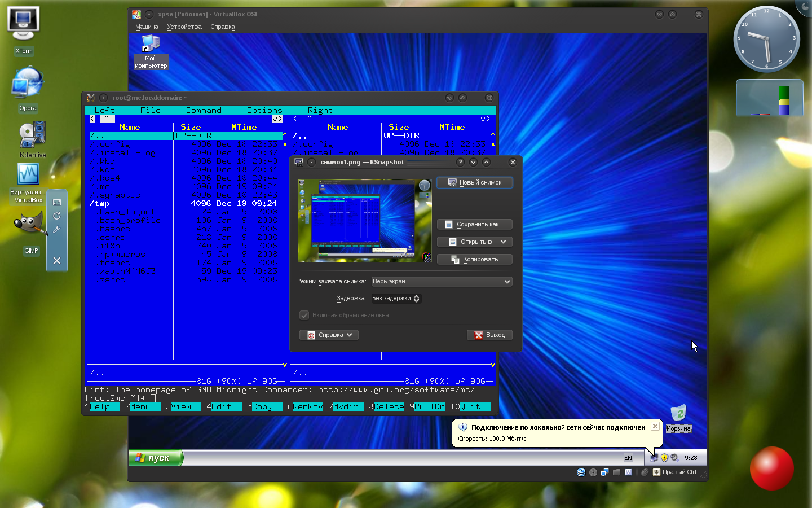
Task: Click VirtualBox virtualization V status icon
Action: tap(628, 472)
